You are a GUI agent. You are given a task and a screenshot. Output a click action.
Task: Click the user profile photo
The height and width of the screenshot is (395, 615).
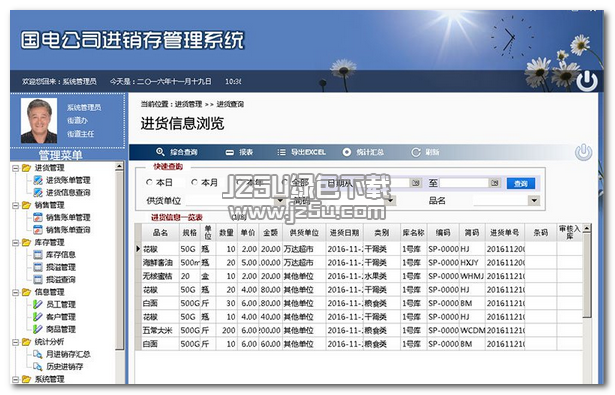click(39, 120)
